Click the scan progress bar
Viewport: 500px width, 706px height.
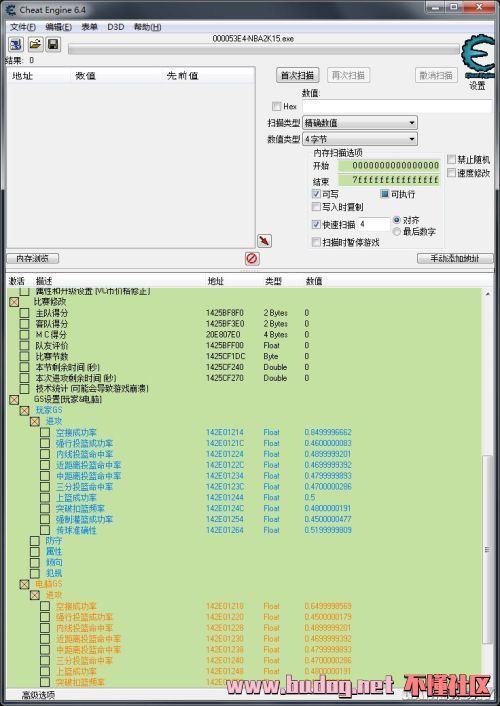tap(264, 49)
